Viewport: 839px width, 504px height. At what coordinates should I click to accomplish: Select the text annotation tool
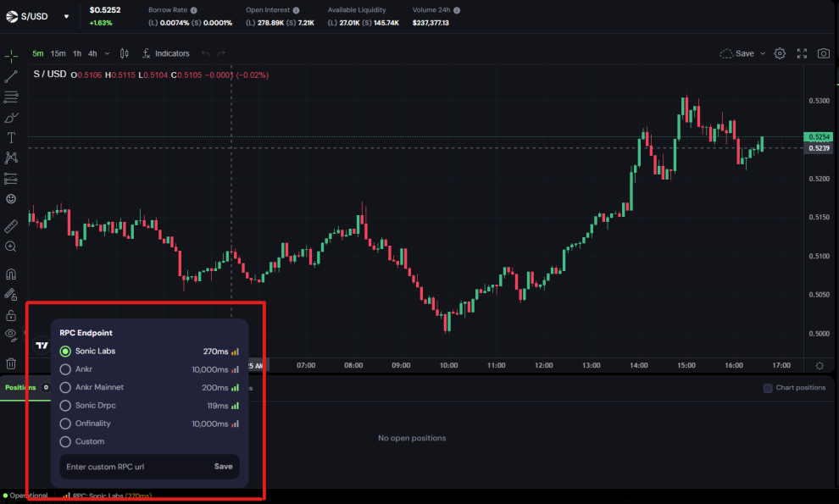point(11,137)
